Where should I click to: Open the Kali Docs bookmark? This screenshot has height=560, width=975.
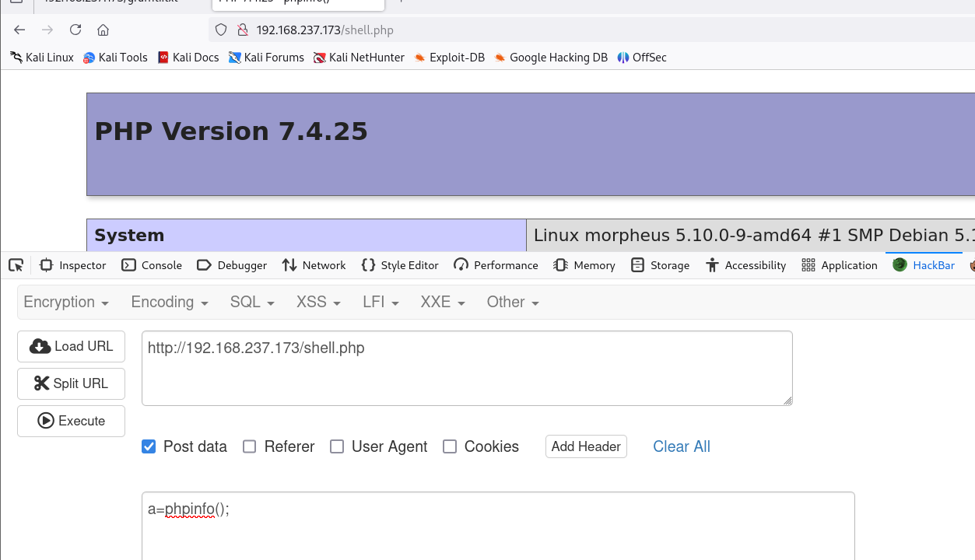[188, 57]
